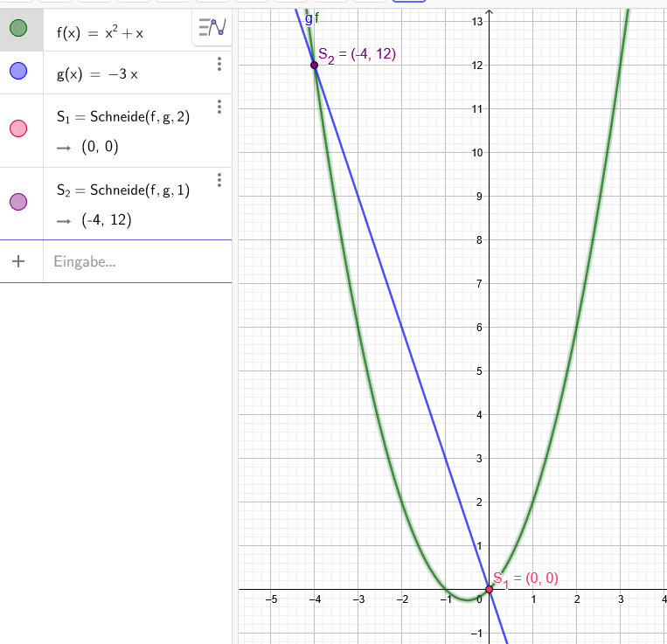This screenshot has height=644, width=667.
Task: Click the plus icon to add input
Action: click(x=18, y=261)
